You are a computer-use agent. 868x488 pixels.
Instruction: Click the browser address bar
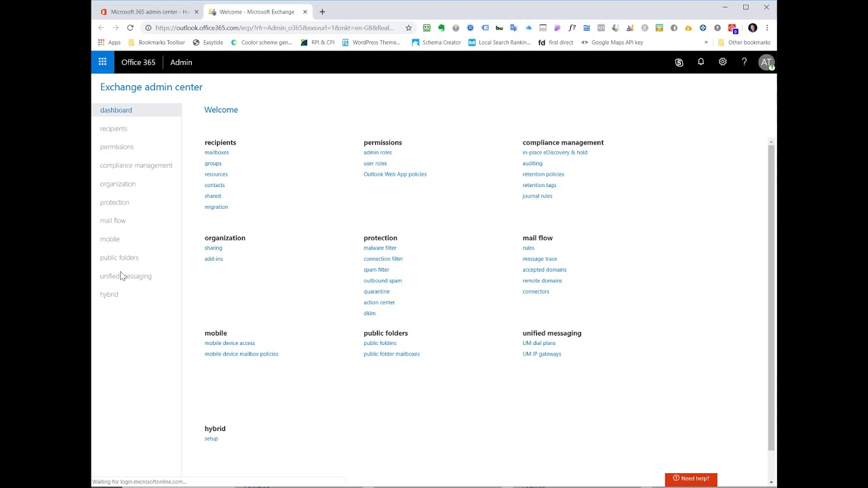[275, 28]
